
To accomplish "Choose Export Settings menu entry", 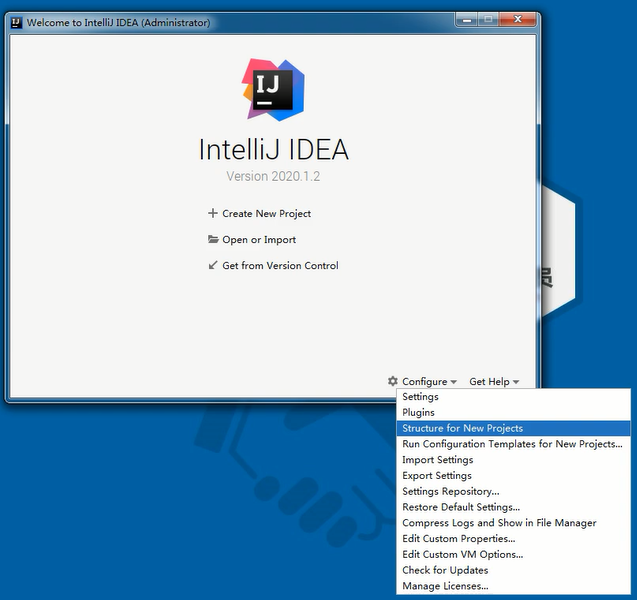I will 514,476.
